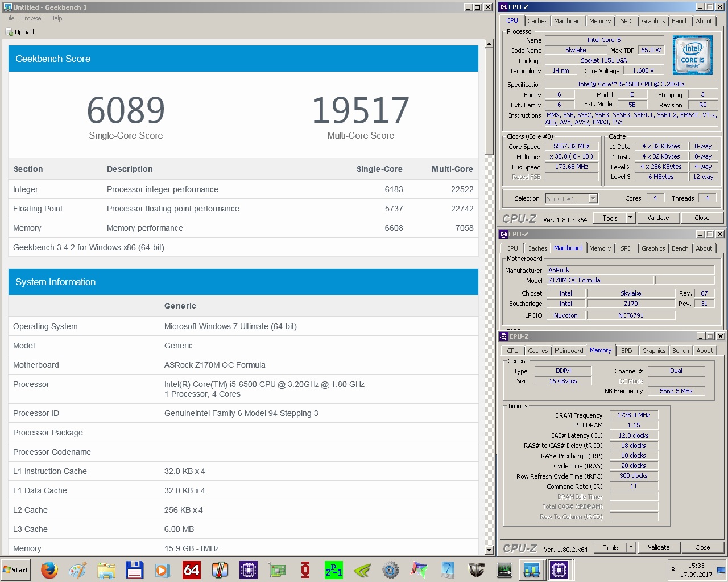Select Mainboard tab in bottom Memory CPU-Z window
This screenshot has width=728, height=582.
(x=569, y=351)
